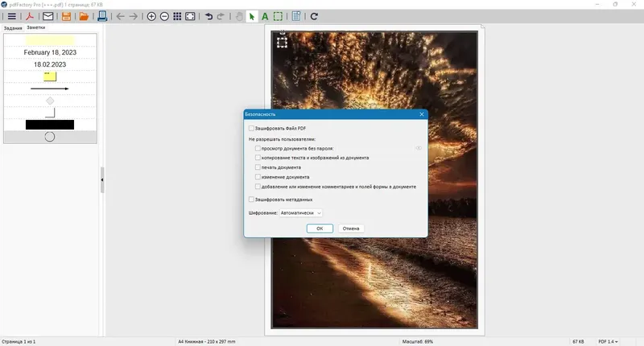644x346 pixels.
Task: Switch to the Задания tab
Action: coord(13,28)
